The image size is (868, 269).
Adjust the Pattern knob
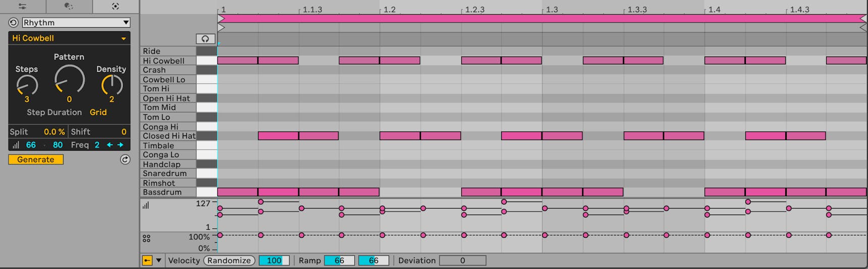[x=69, y=80]
